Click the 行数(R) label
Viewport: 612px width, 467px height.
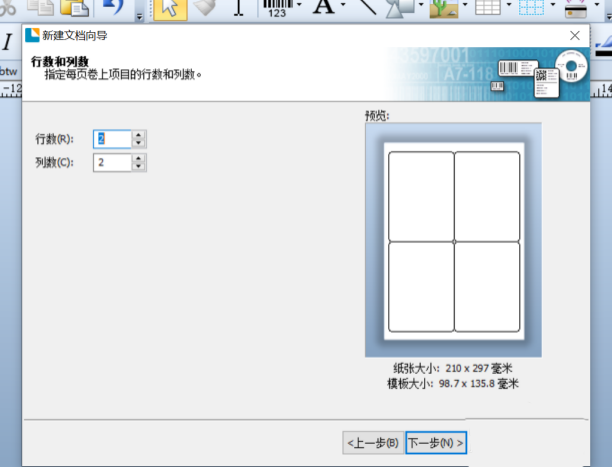click(54, 139)
